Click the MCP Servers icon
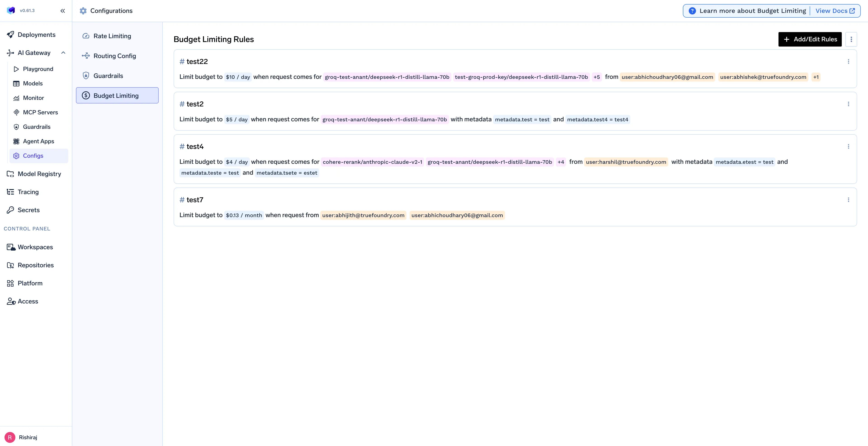Image resolution: width=868 pixels, height=446 pixels. point(16,113)
